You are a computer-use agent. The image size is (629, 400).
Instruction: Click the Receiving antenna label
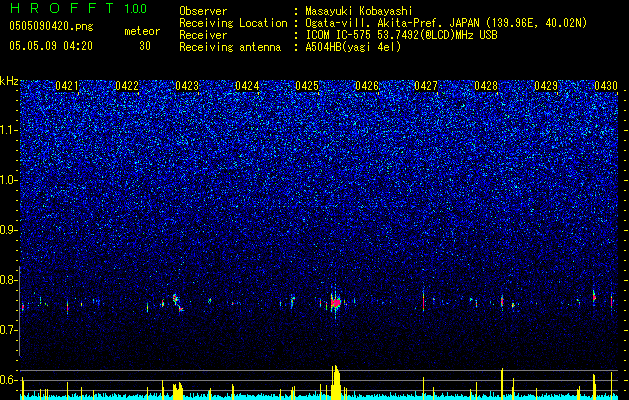230,47
